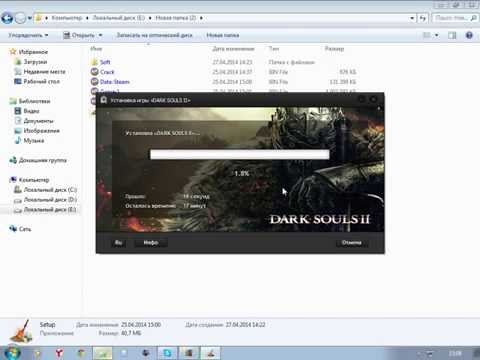
Task: Select the Crack file name
Action: coord(107,72)
